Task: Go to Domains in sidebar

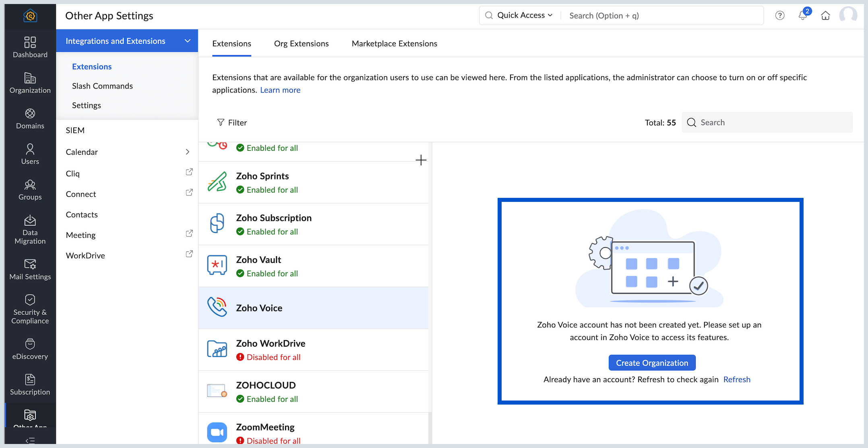Action: tap(30, 119)
